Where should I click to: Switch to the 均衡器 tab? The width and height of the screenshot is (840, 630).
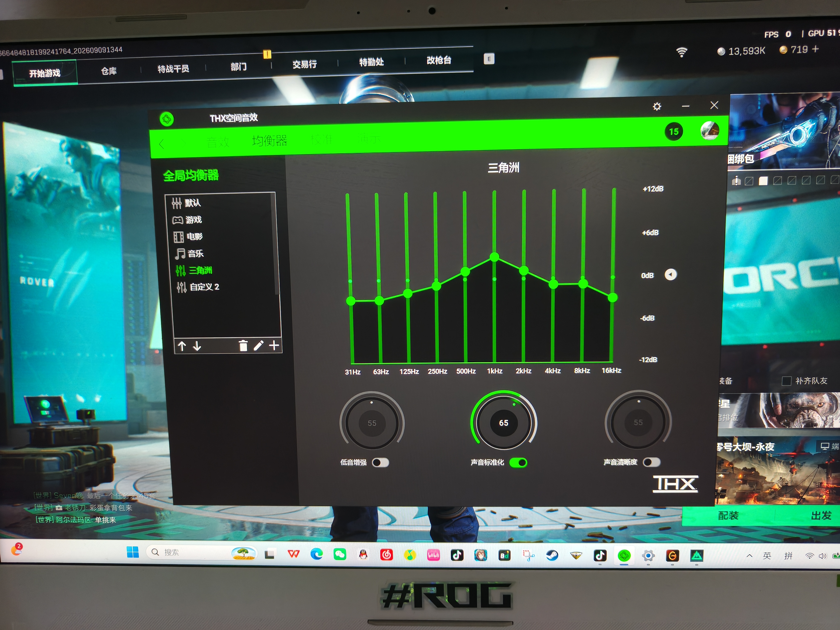[269, 141]
